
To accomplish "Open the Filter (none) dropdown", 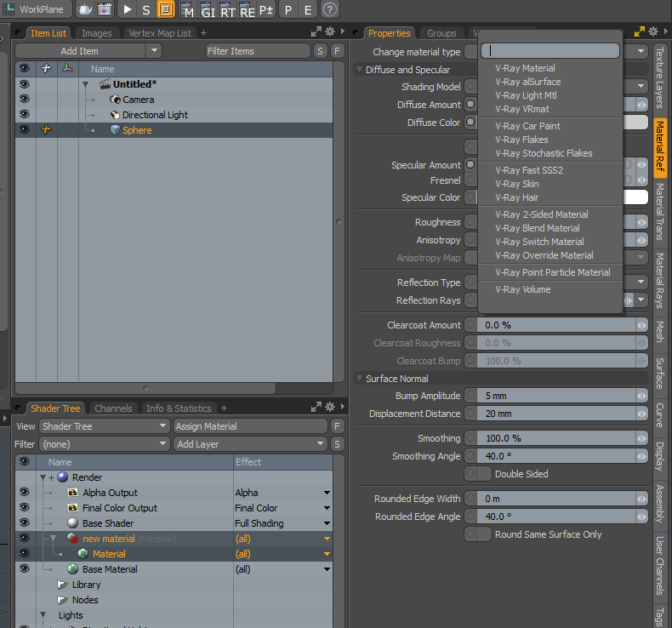I will pyautogui.click(x=104, y=444).
